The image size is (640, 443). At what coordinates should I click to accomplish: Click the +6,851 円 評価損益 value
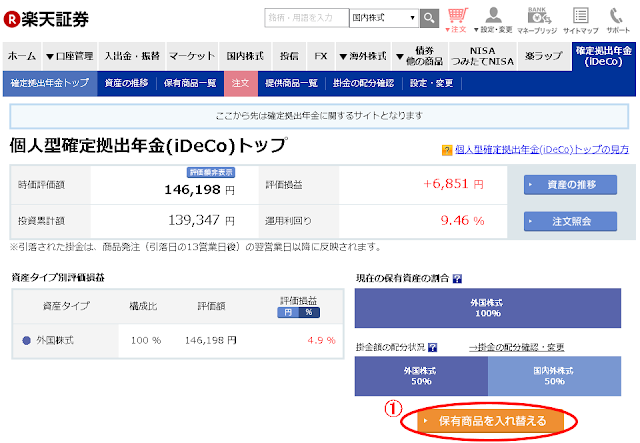(x=453, y=184)
